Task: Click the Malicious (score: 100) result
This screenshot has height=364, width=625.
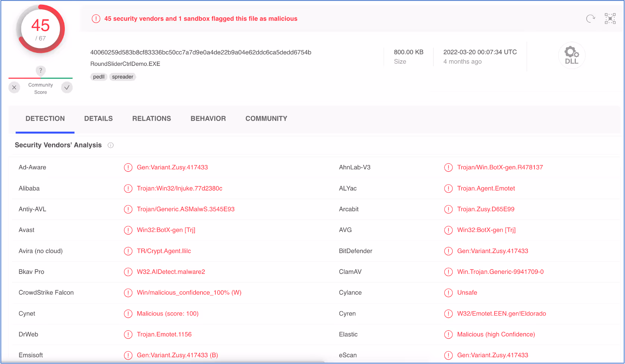Action: [x=168, y=313]
